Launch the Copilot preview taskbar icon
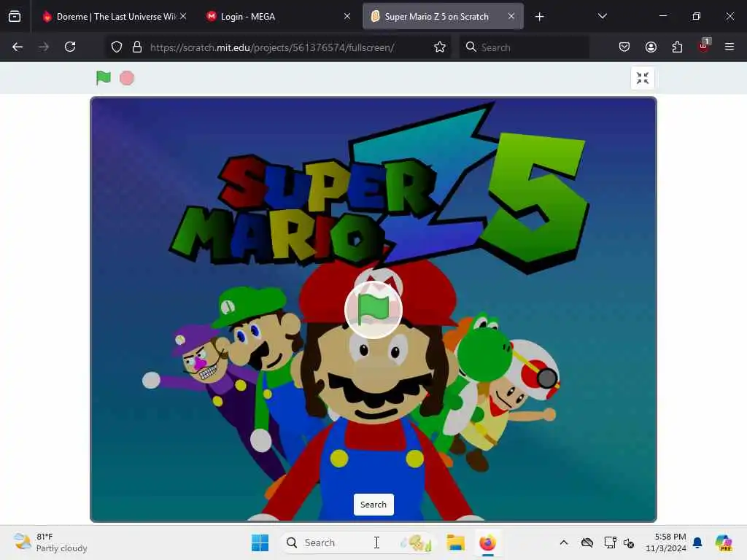Image resolution: width=747 pixels, height=560 pixels. [x=724, y=542]
